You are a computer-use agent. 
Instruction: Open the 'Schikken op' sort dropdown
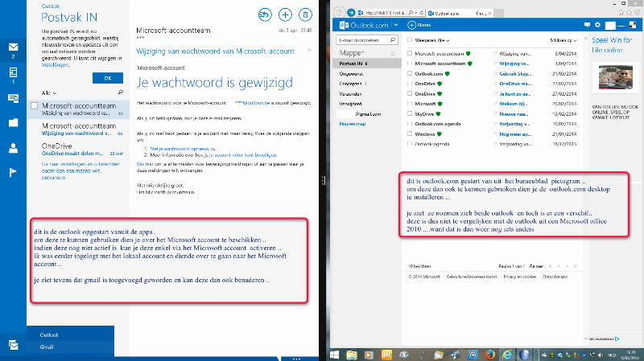[563, 40]
